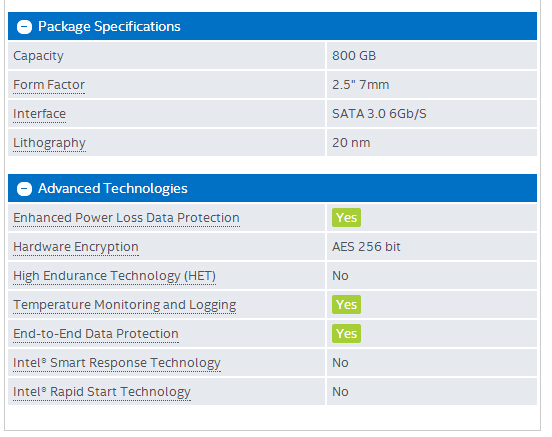Collapse the Package Specifications section

click(24, 27)
